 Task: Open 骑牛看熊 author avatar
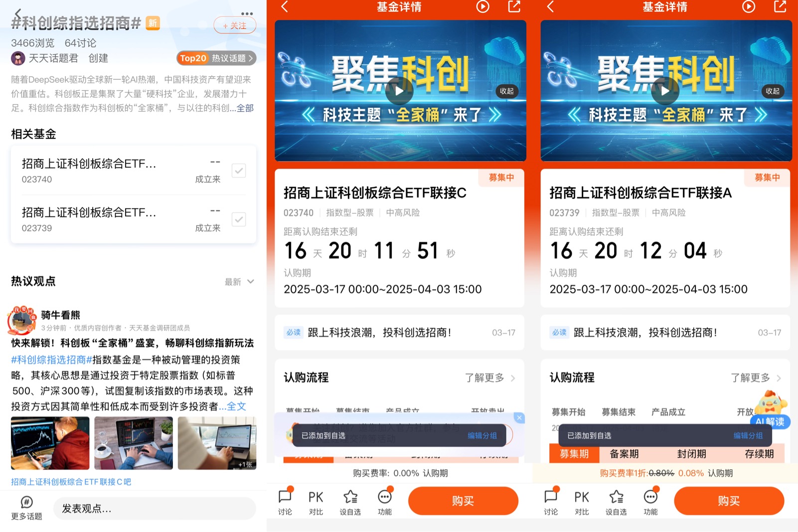point(21,321)
